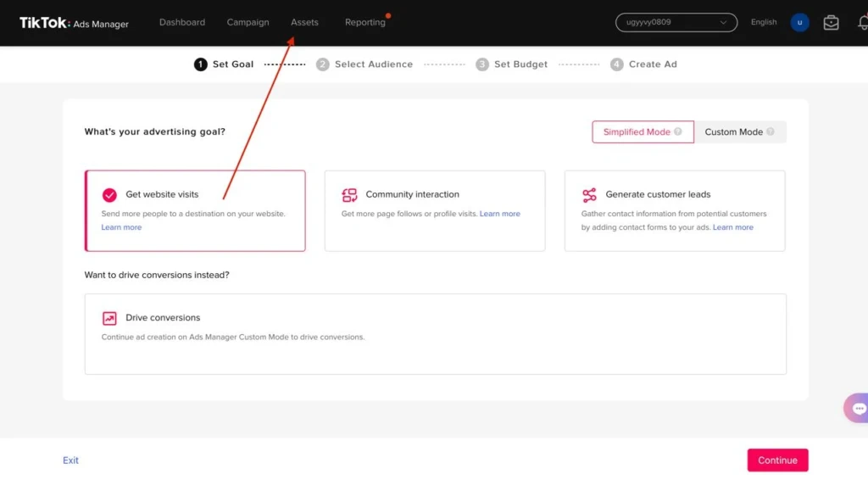Viewport: 868px width, 480px height.
Task: Go to step 3 Set Budget
Action: click(x=511, y=64)
